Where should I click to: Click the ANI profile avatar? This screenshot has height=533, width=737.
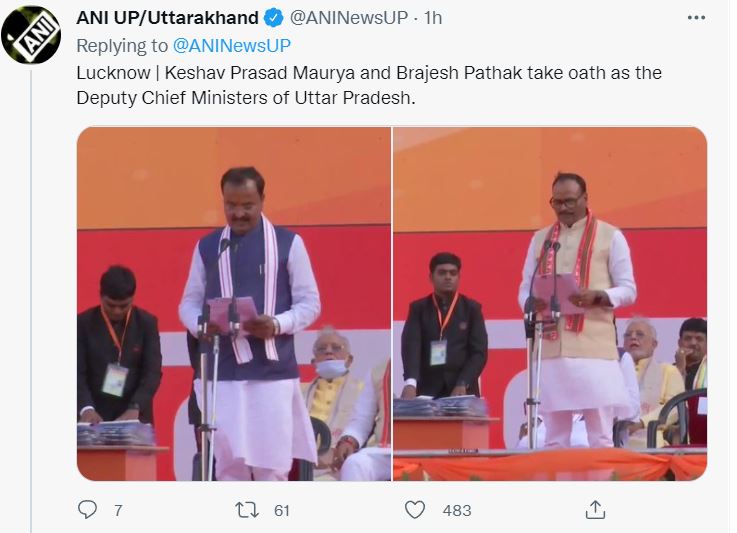pyautogui.click(x=31, y=35)
